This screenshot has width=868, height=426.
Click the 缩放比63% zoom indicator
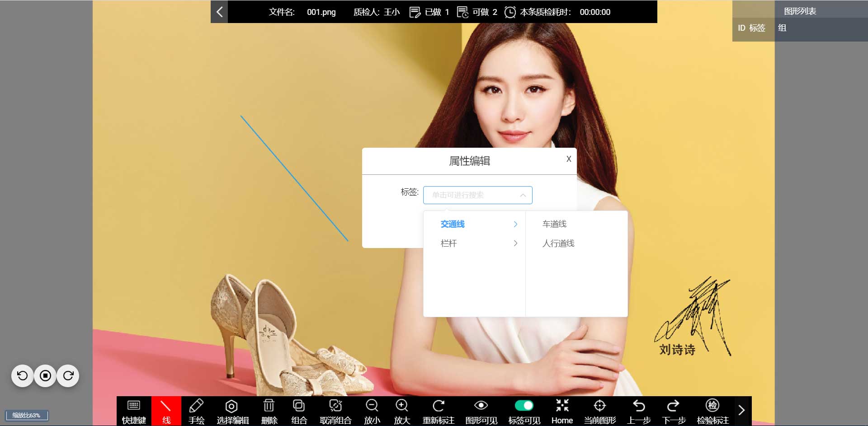tap(27, 415)
